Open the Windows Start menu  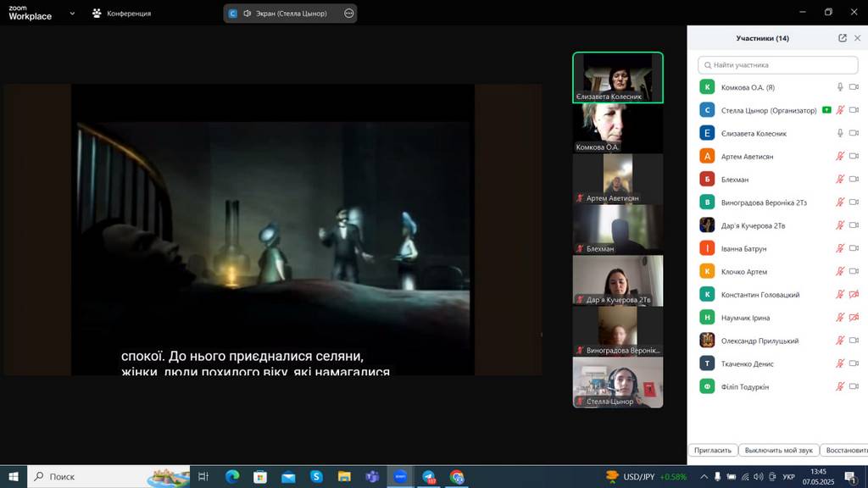pyautogui.click(x=14, y=476)
